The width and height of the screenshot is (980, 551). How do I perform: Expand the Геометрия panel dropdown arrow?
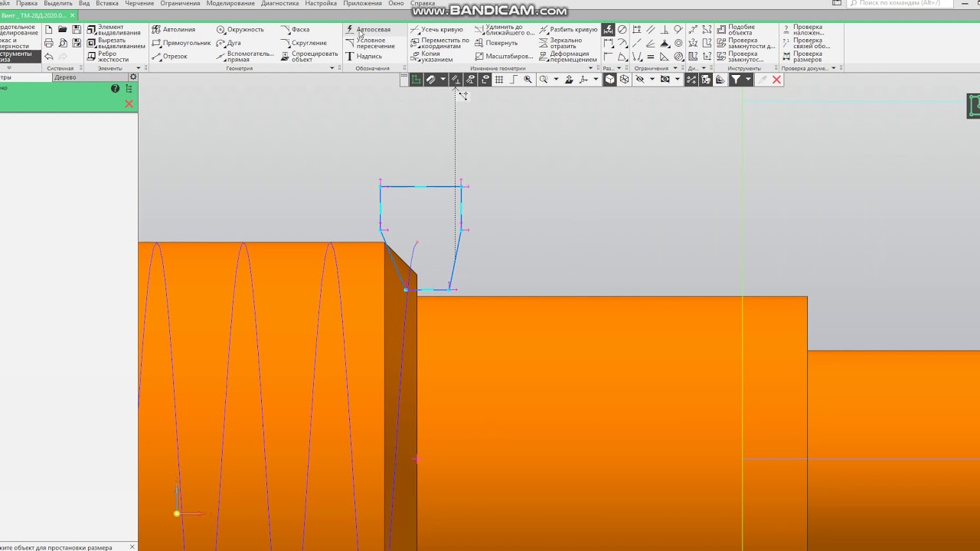click(x=332, y=68)
